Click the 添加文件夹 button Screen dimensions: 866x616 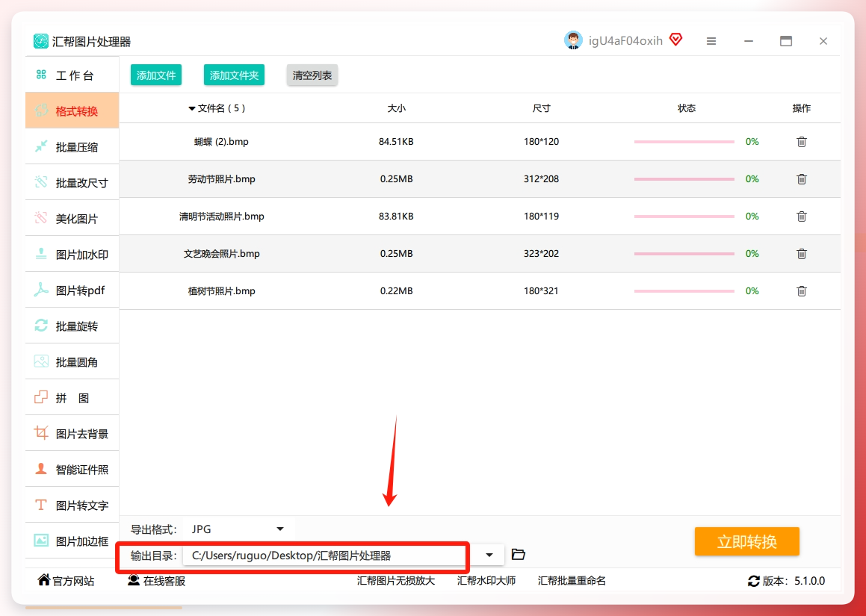[234, 75]
